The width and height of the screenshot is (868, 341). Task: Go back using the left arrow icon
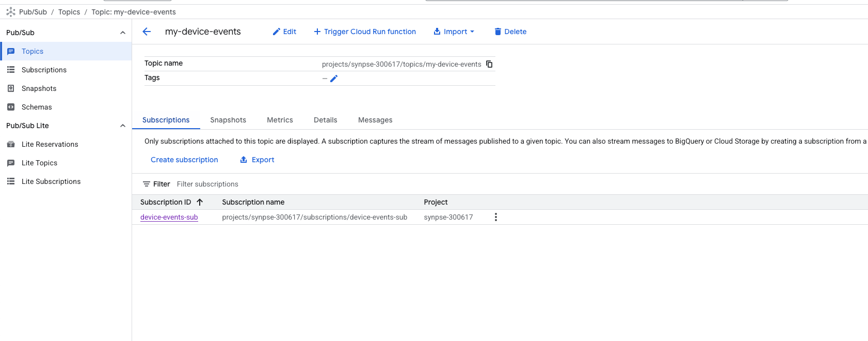pyautogui.click(x=147, y=32)
